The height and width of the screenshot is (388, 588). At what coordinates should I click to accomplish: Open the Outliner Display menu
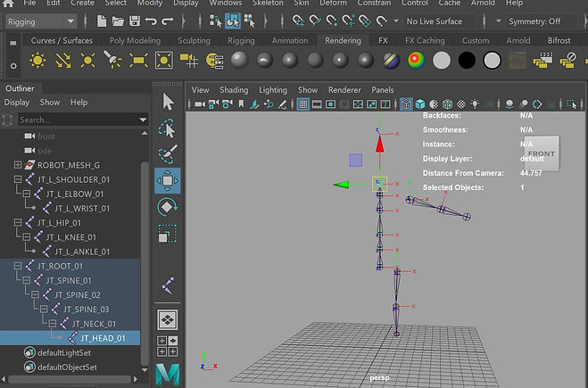pyautogui.click(x=16, y=103)
